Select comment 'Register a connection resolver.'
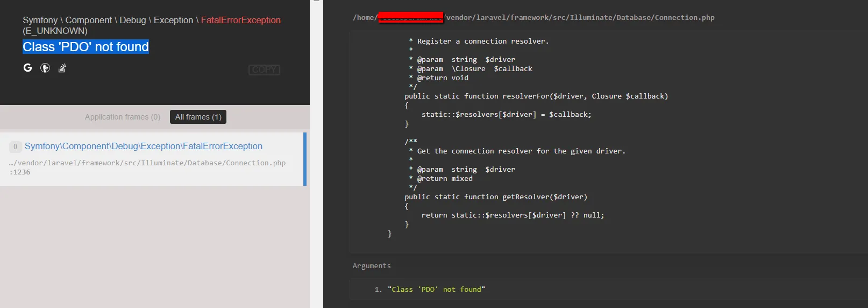Screen dimensions: 868x308 pyautogui.click(x=483, y=41)
